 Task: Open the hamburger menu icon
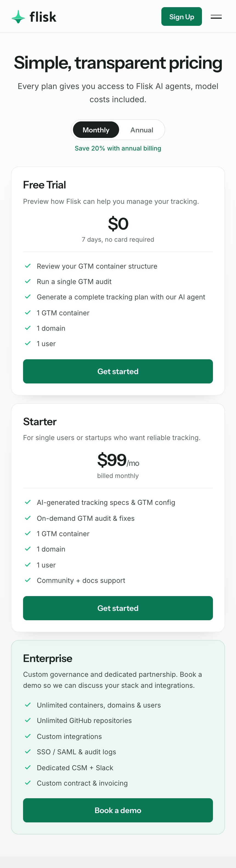[216, 17]
